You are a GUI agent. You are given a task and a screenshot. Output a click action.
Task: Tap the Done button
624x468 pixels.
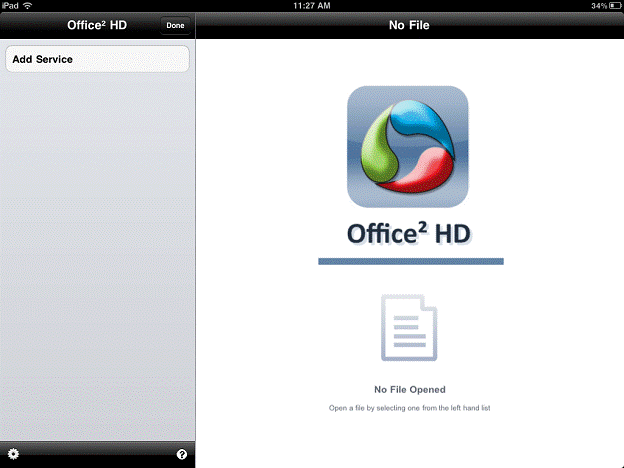coord(175,25)
